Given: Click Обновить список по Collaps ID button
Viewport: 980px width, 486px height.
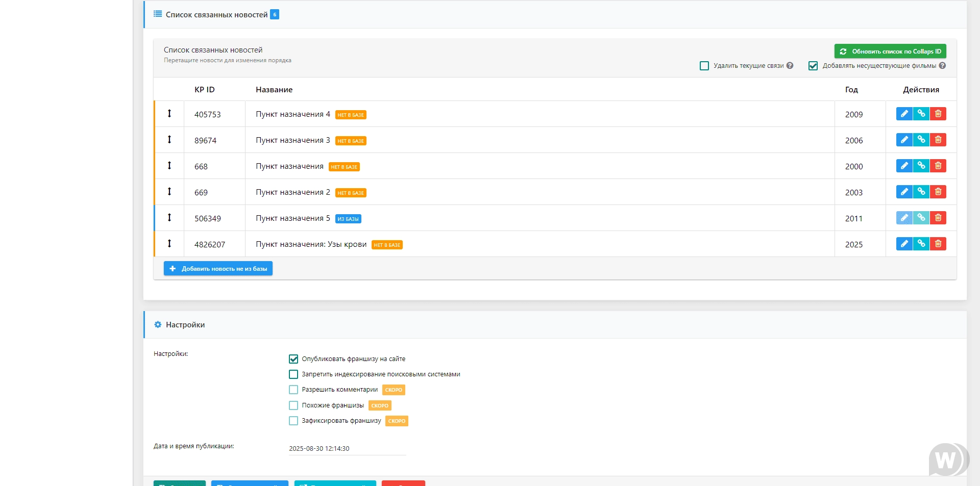Looking at the screenshot, I should [x=890, y=52].
